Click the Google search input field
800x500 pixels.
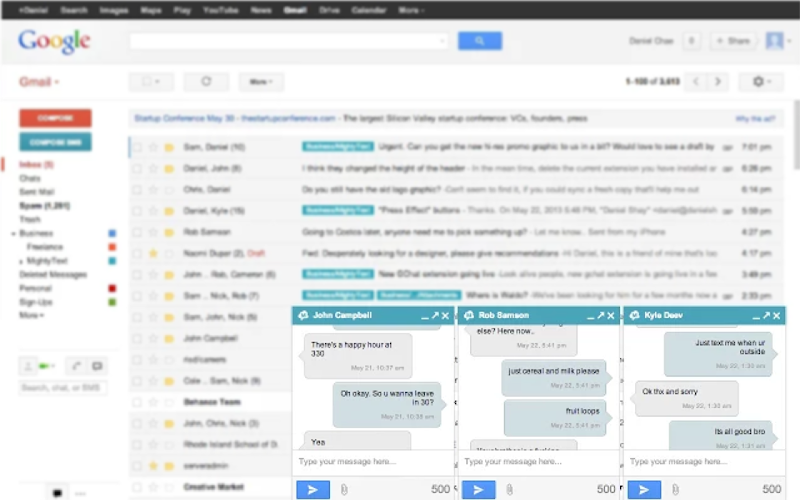[x=289, y=41]
